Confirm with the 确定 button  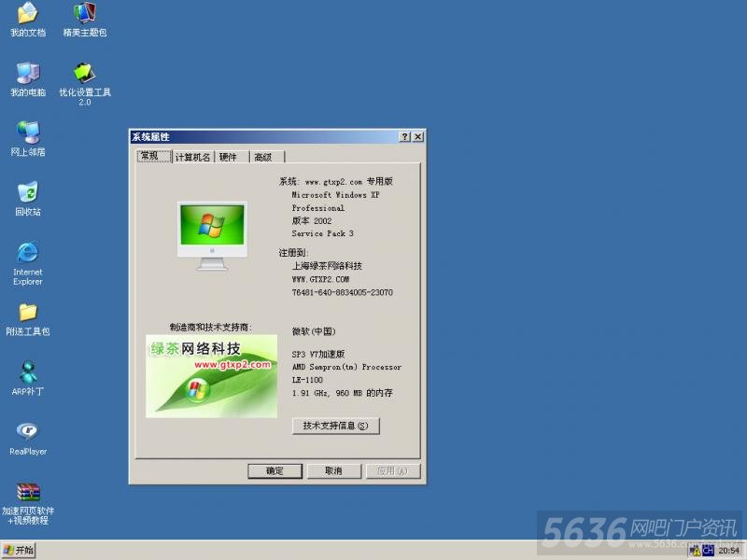(275, 471)
